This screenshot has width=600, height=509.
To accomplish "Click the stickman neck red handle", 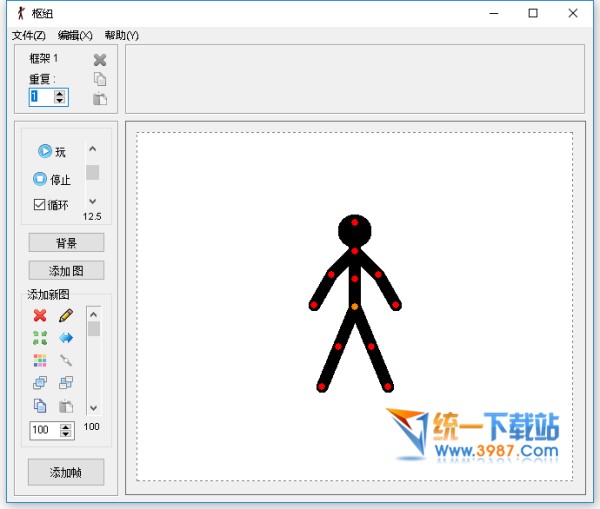I will 355,251.
